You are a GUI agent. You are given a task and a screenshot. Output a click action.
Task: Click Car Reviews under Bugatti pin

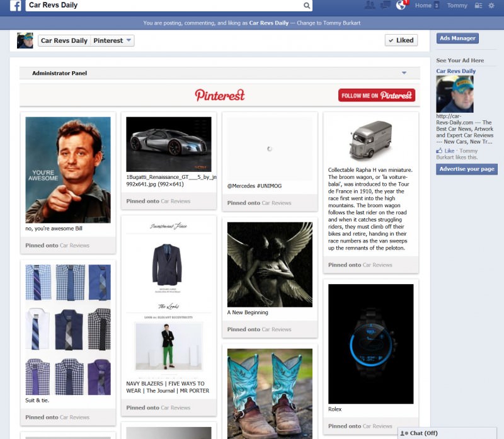pos(176,201)
